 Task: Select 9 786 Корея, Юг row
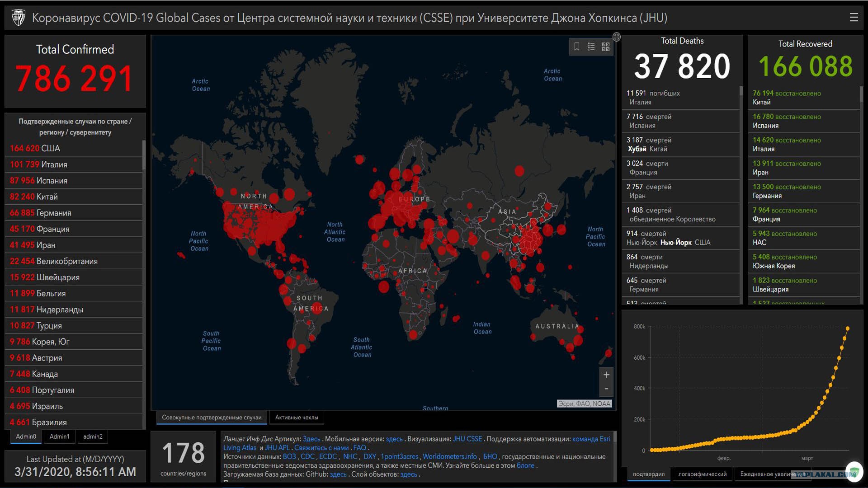74,342
